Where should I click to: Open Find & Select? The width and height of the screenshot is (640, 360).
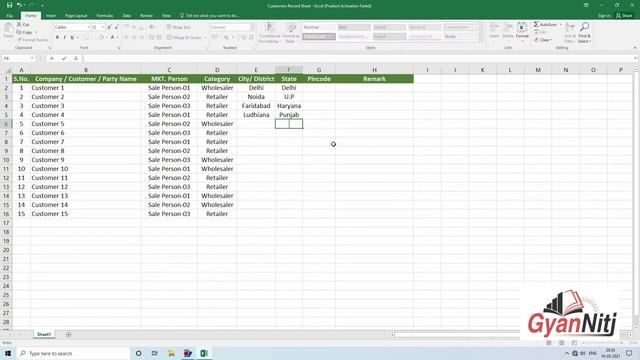[x=584, y=33]
